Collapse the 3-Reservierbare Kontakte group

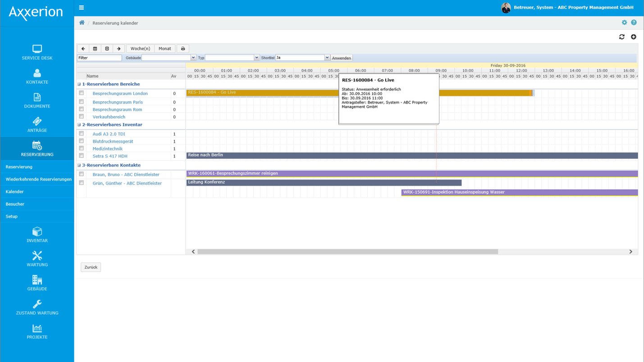coord(79,165)
